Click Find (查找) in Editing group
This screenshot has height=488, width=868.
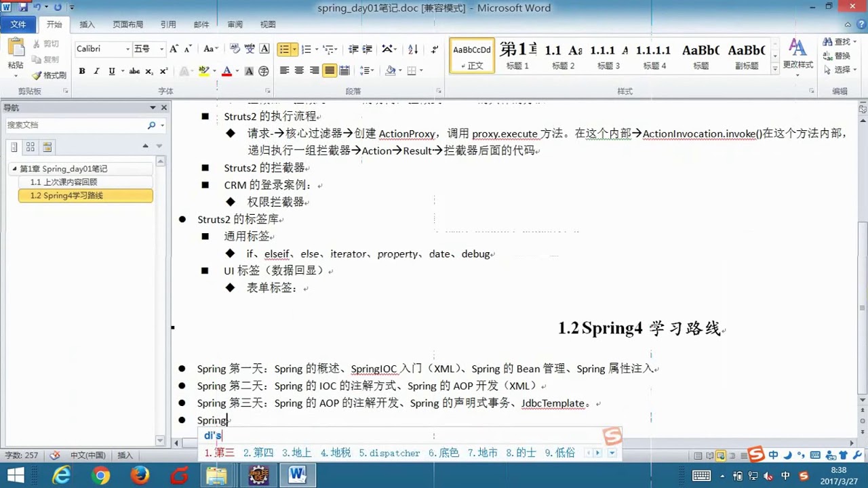pyautogui.click(x=837, y=42)
